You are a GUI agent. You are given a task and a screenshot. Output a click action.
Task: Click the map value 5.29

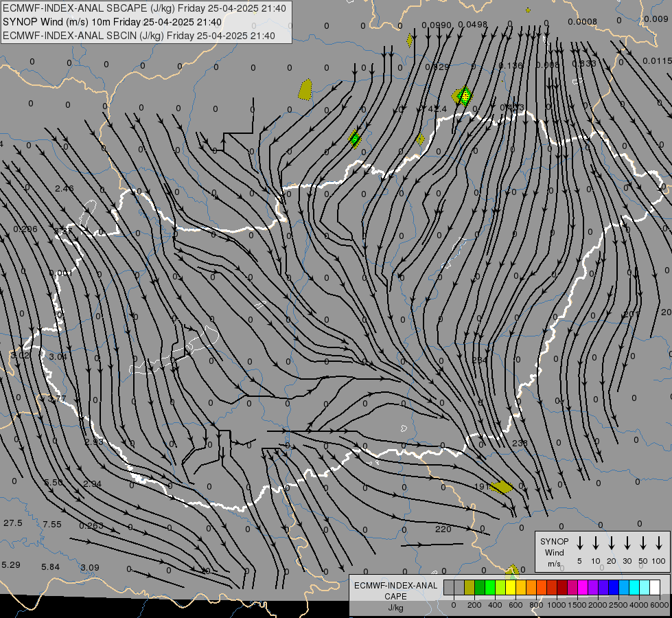[x=11, y=565]
